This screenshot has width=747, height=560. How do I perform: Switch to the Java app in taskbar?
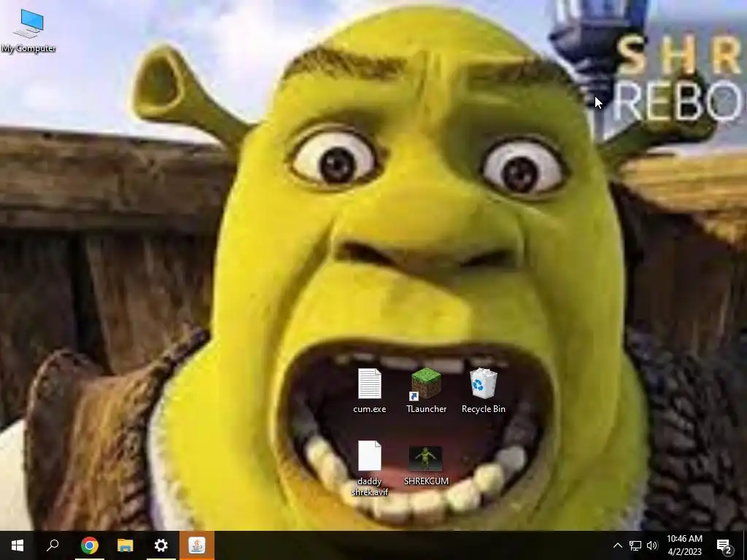pyautogui.click(x=197, y=545)
